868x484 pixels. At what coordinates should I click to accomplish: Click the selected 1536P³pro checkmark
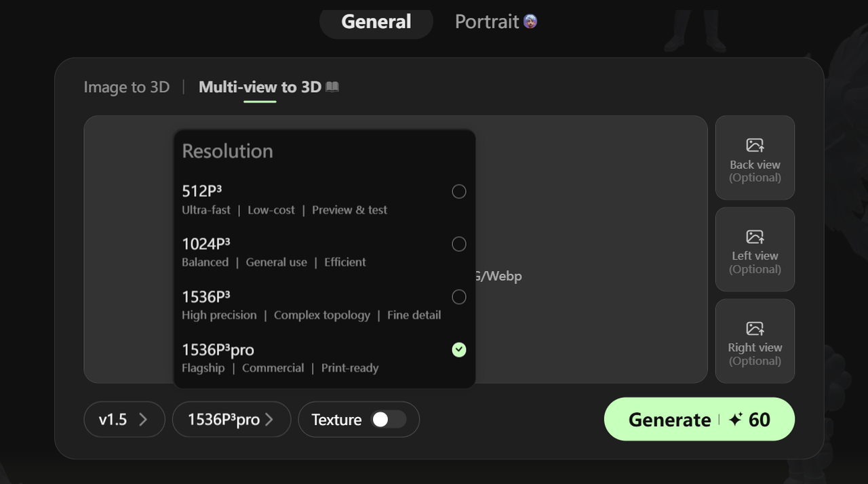[459, 350]
